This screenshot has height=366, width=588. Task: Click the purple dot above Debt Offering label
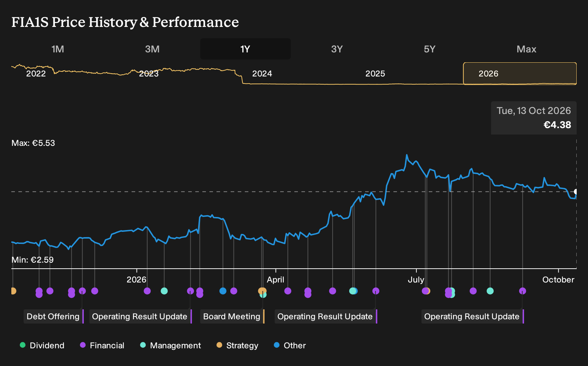[x=82, y=291]
